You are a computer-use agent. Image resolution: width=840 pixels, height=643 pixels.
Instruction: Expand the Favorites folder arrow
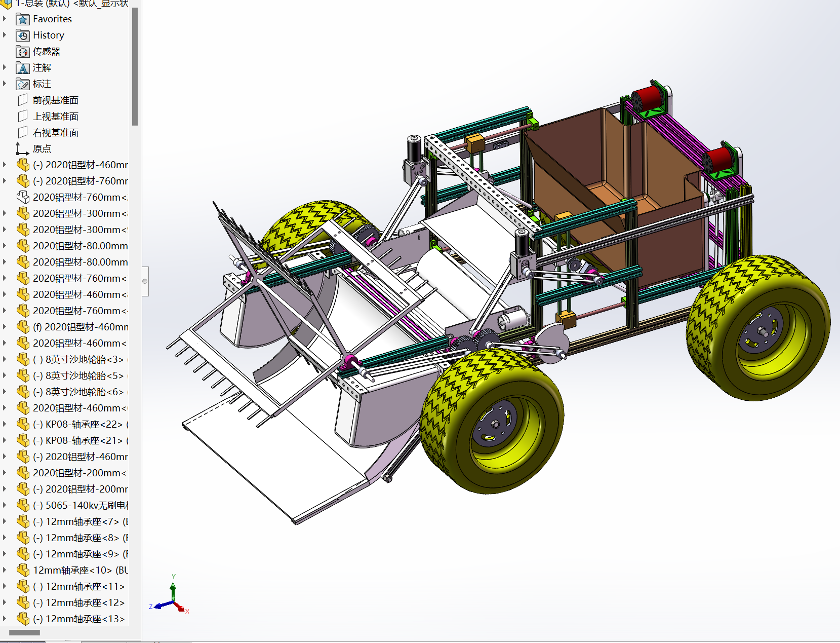(x=5, y=19)
